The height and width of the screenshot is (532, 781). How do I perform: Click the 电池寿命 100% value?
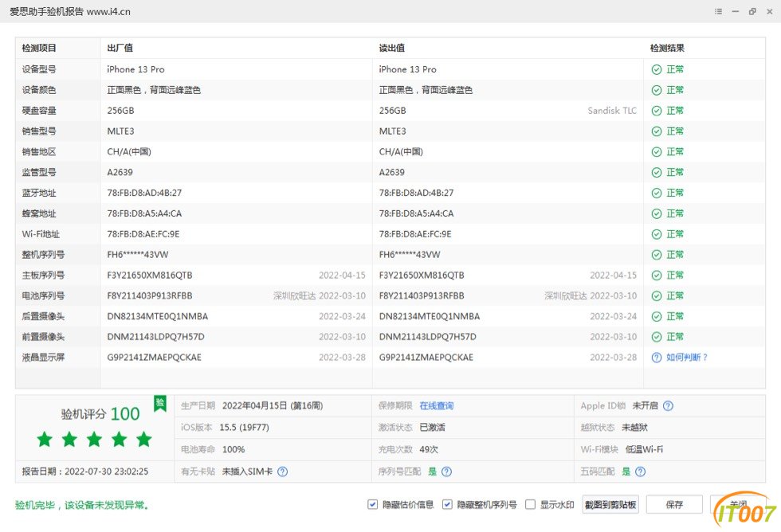233,449
